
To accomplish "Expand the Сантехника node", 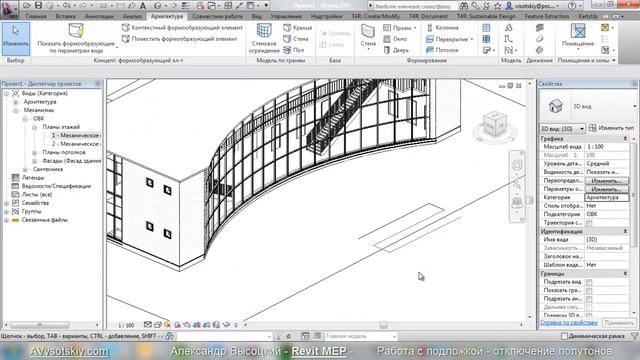I will pos(25,169).
